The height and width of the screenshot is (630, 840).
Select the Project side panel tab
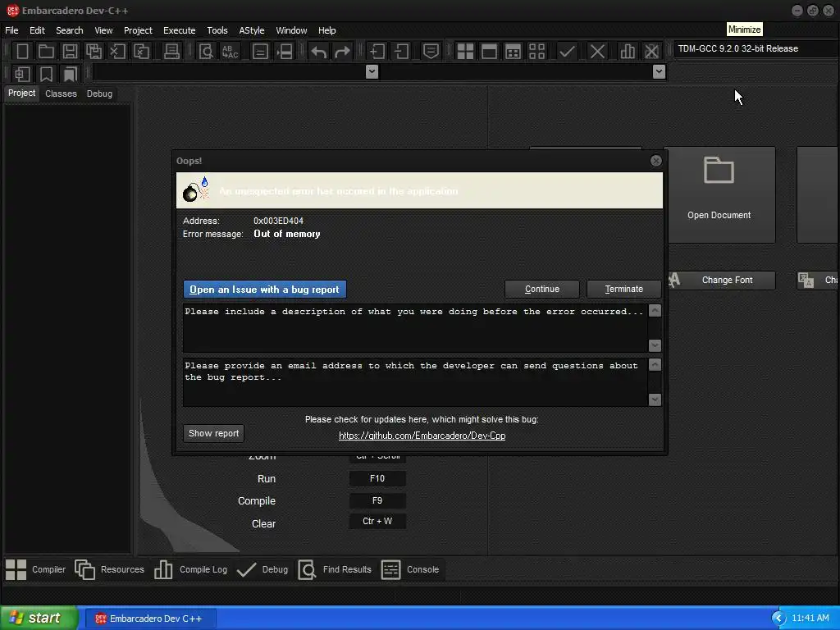point(22,94)
